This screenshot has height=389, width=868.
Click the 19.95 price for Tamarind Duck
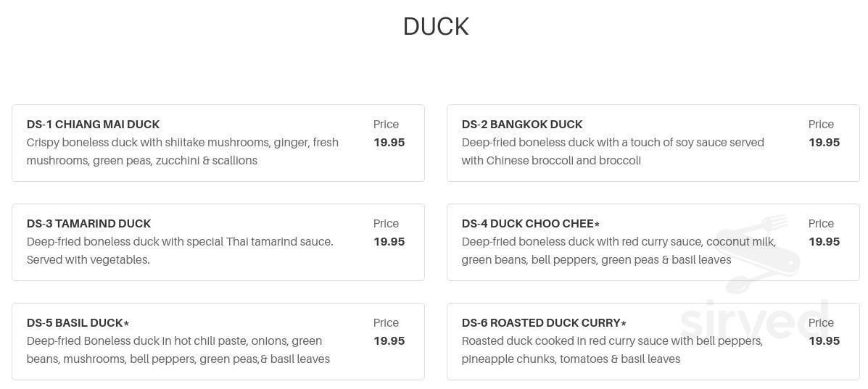coord(389,241)
